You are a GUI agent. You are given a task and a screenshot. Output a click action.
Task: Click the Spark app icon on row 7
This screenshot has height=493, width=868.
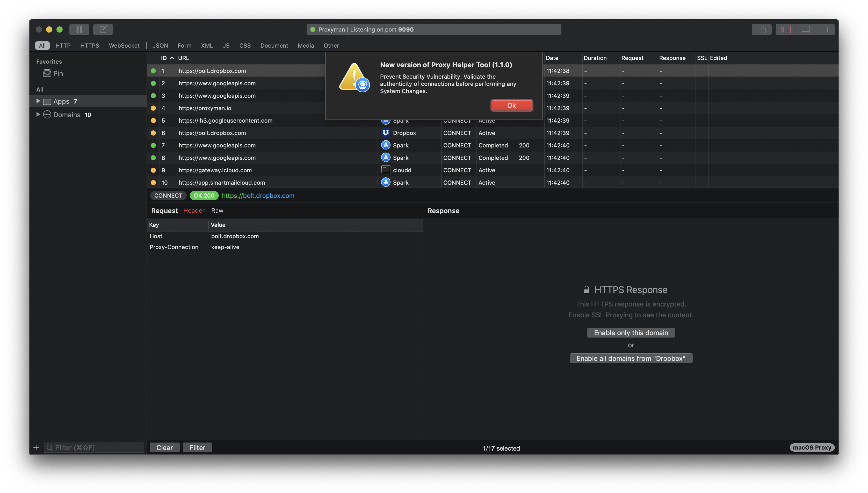point(385,145)
